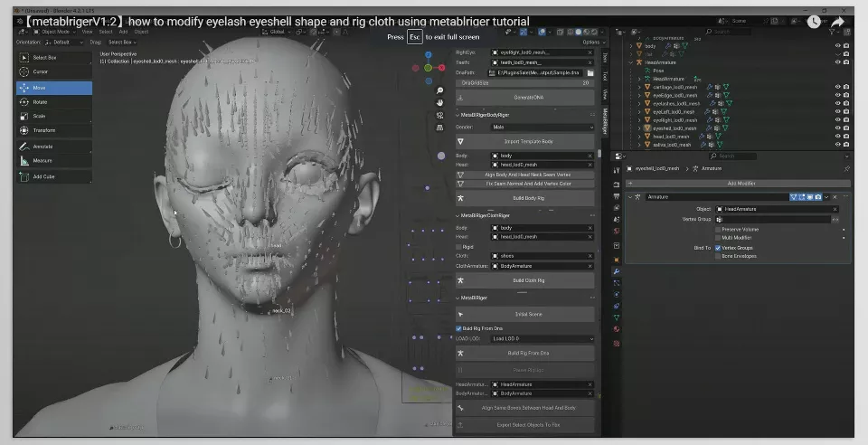The width and height of the screenshot is (868, 445).
Task: Open the Add menu in viewport header
Action: (124, 32)
